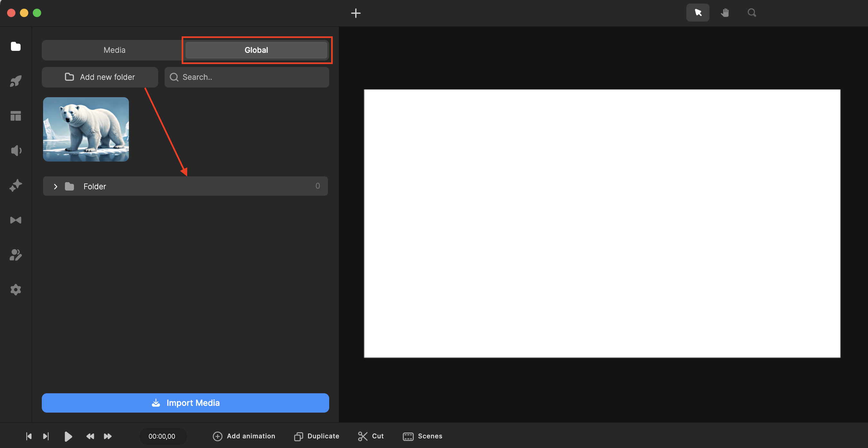Select the polar bear thumbnail
The image size is (868, 448).
86,129
